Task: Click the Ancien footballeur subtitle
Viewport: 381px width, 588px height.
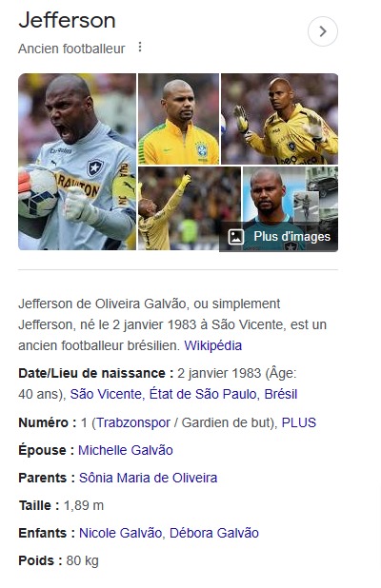Action: (x=71, y=49)
